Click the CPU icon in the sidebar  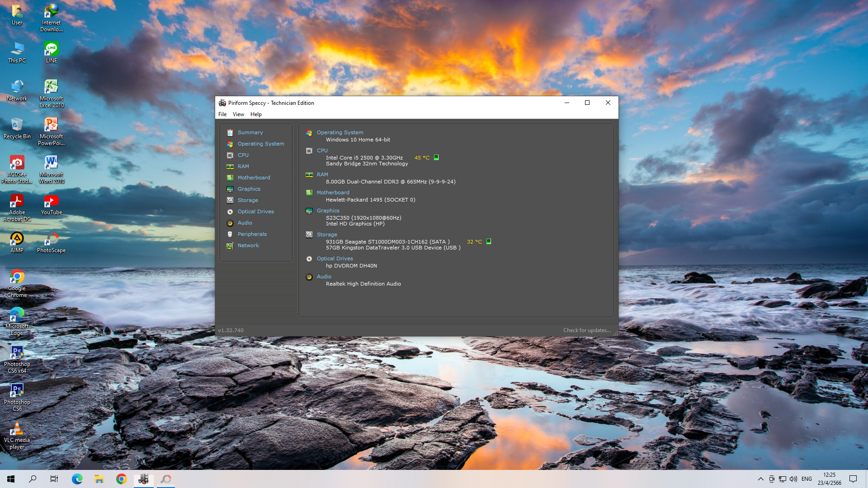(x=230, y=155)
